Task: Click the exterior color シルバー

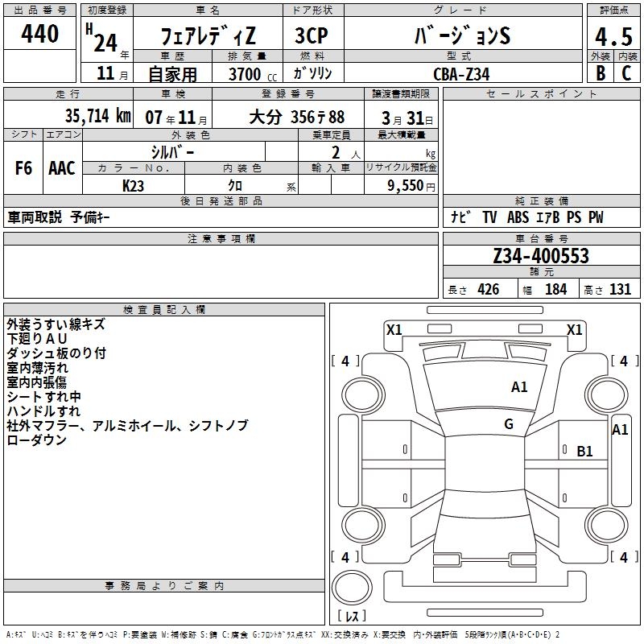Action: point(172,153)
